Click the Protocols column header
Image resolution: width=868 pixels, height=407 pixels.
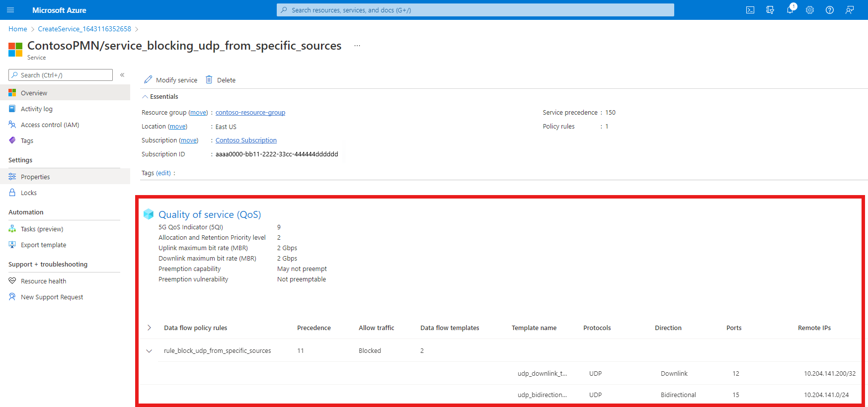[597, 328]
